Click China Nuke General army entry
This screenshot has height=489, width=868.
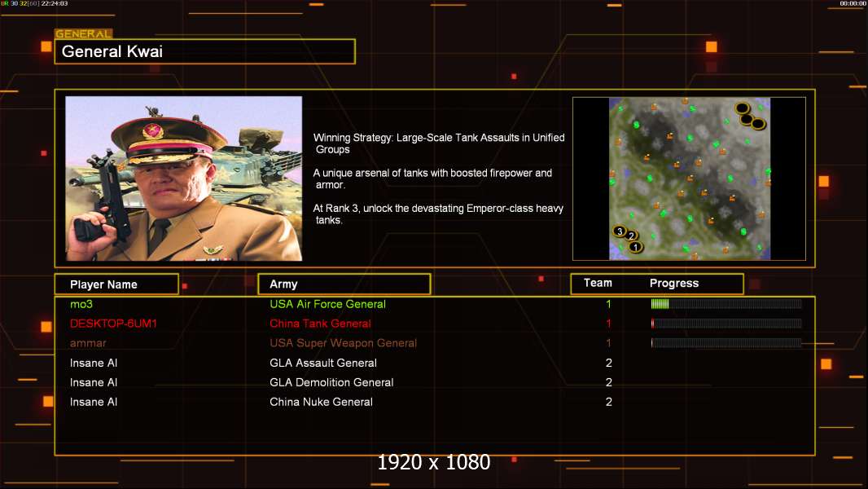(x=321, y=402)
